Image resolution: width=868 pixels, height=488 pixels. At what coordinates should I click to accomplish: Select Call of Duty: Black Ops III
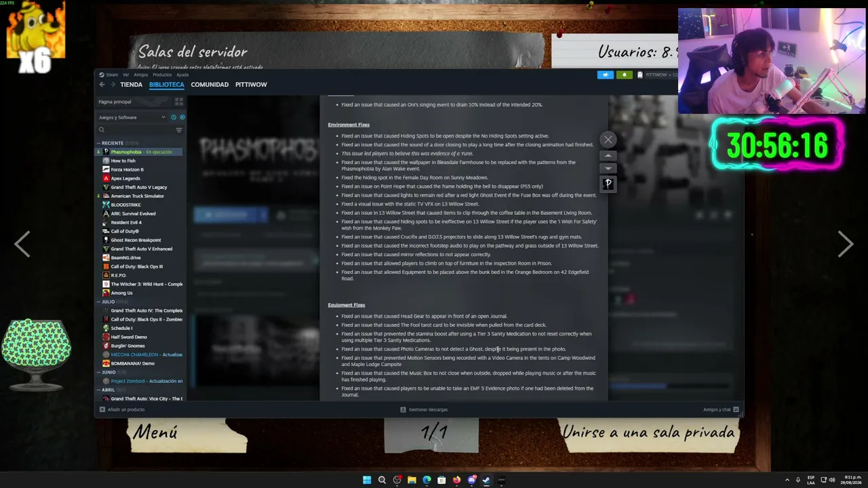[x=136, y=266]
